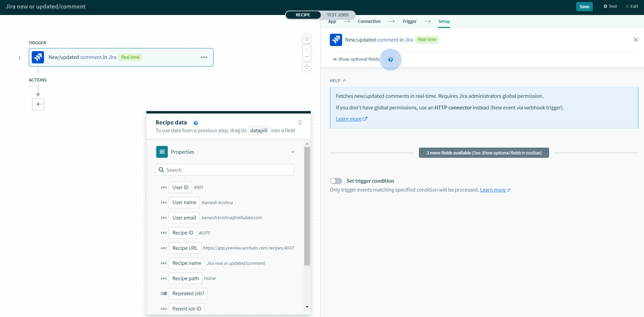Image resolution: width=644 pixels, height=317 pixels.
Task: Zoom in on the recipe canvas
Action: [x=307, y=49]
